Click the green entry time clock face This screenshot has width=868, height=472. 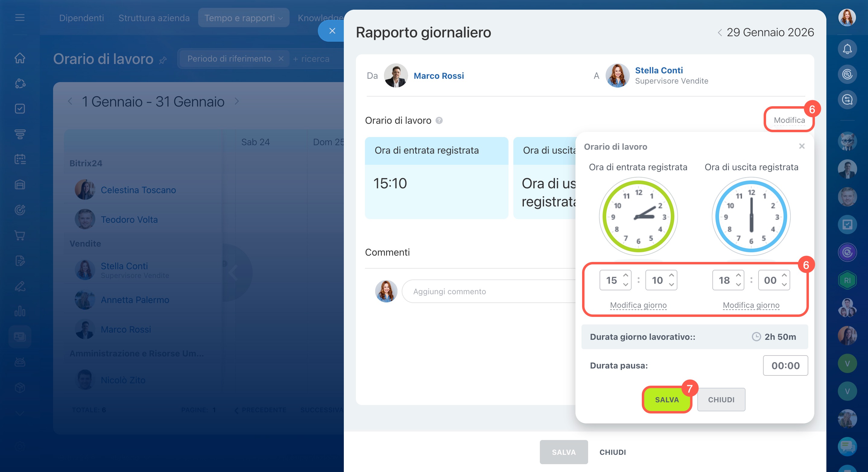point(638,216)
